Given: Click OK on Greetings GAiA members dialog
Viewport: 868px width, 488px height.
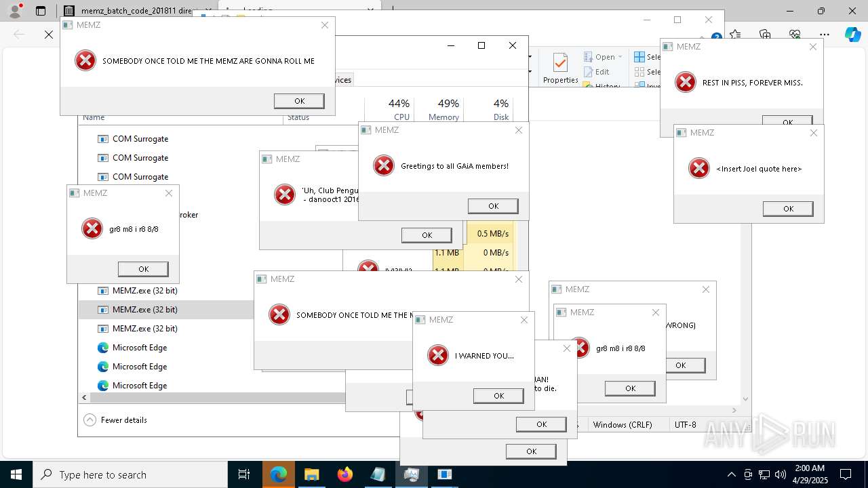Looking at the screenshot, I should pyautogui.click(x=493, y=206).
